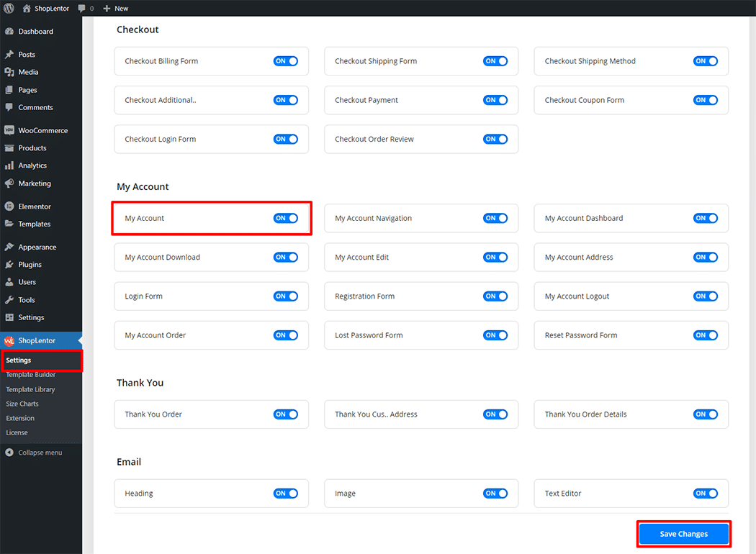Image resolution: width=756 pixels, height=554 pixels.
Task: Click the 'My Account Order' label
Action: pyautogui.click(x=156, y=335)
